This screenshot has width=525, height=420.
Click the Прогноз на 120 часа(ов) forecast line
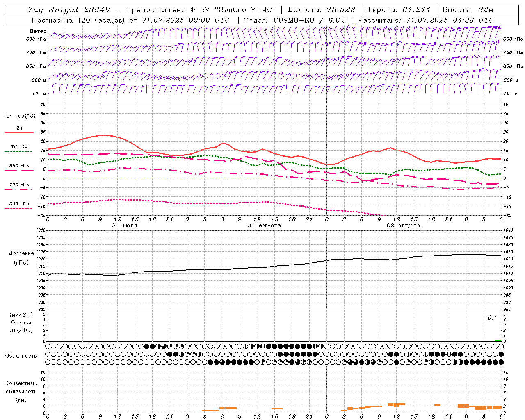130,20
